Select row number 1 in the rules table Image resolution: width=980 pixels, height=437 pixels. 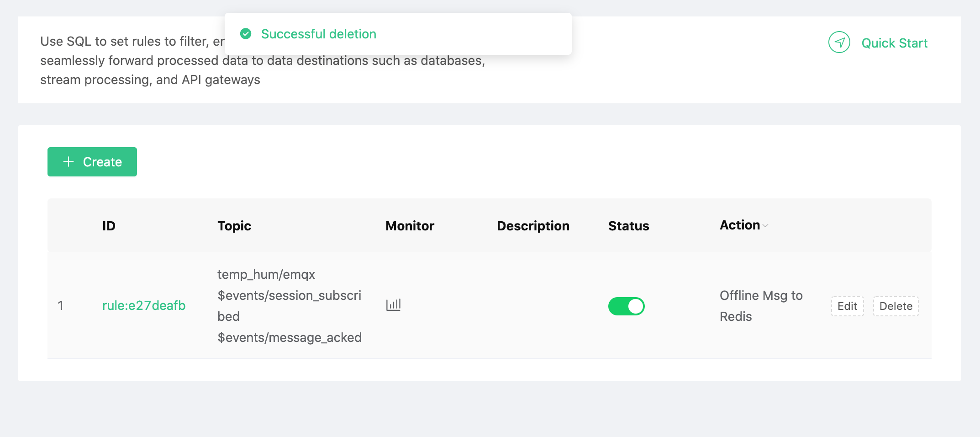click(x=60, y=305)
